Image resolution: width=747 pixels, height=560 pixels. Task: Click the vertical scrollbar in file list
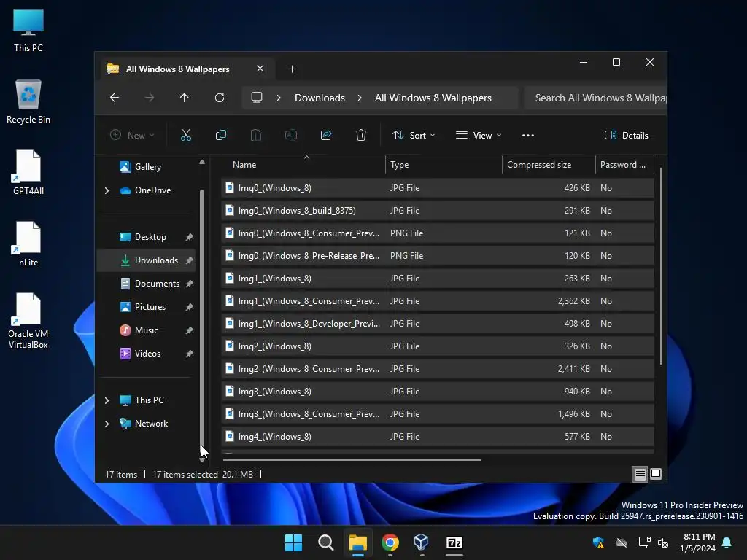[661, 267]
